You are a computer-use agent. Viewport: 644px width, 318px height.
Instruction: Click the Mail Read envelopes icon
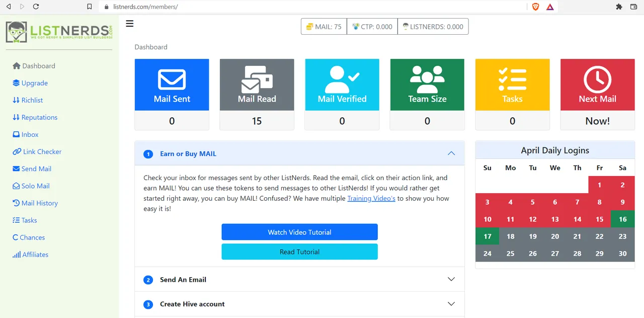coord(257,79)
